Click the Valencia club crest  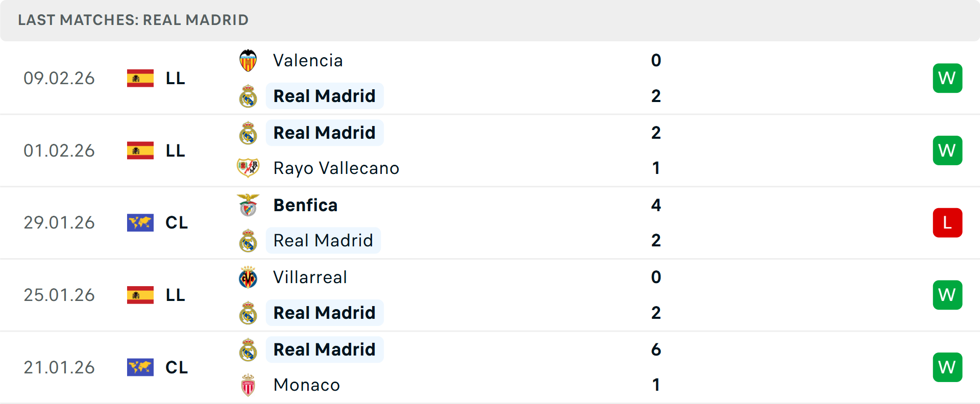(249, 60)
